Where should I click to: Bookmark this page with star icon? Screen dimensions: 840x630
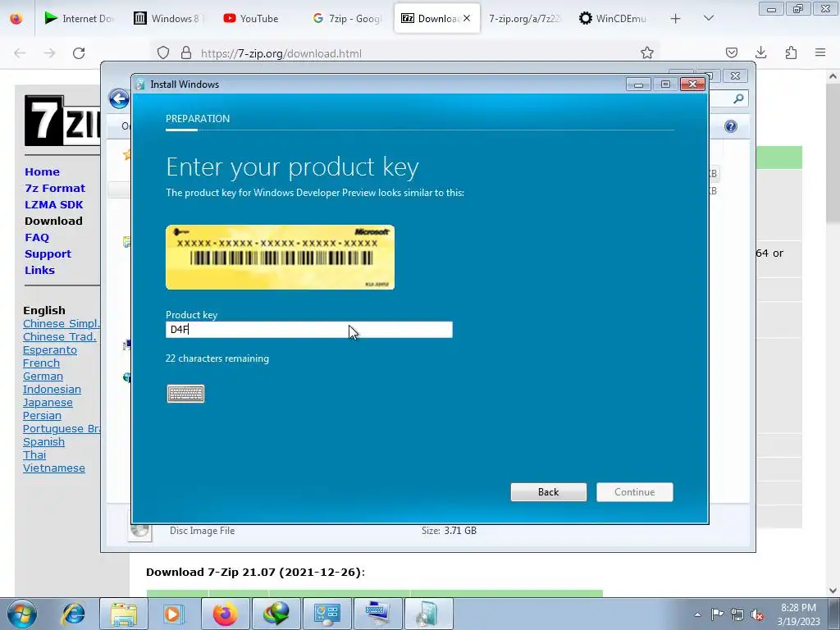647,52
